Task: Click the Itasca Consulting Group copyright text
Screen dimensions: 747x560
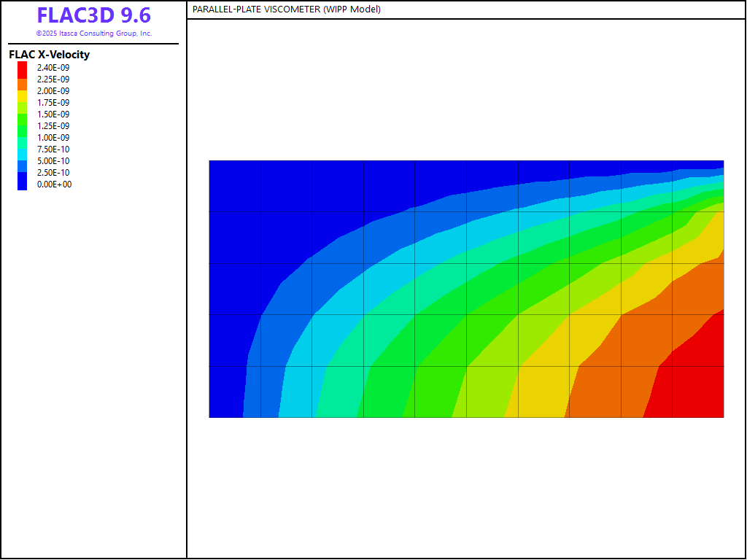Action: [x=93, y=34]
